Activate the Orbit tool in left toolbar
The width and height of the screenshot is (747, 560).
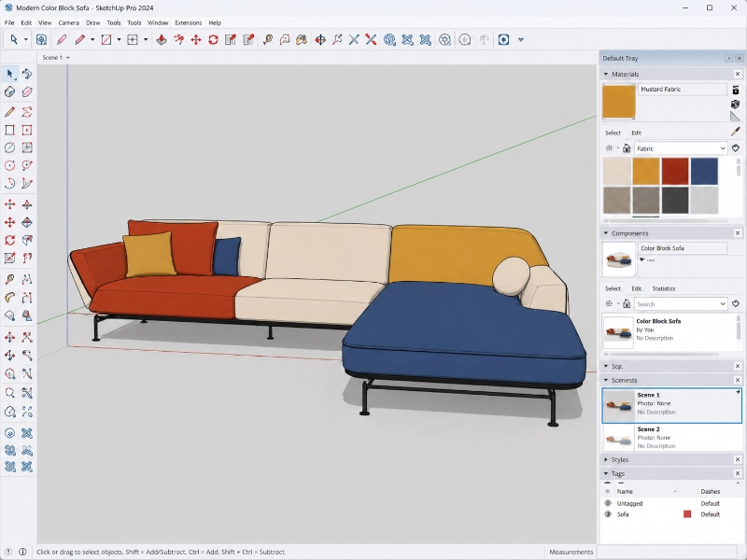click(x=9, y=337)
